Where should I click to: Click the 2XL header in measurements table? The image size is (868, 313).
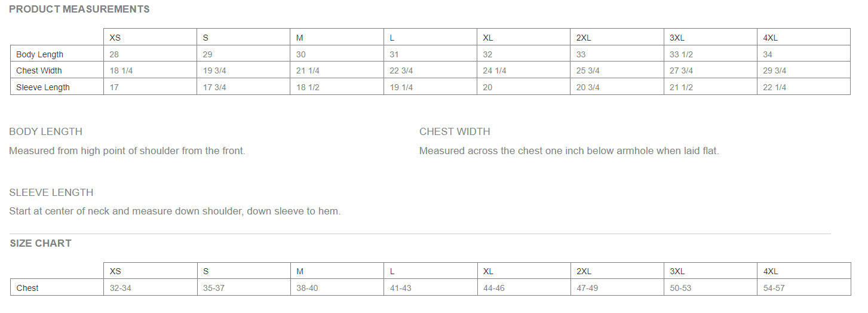pos(584,38)
